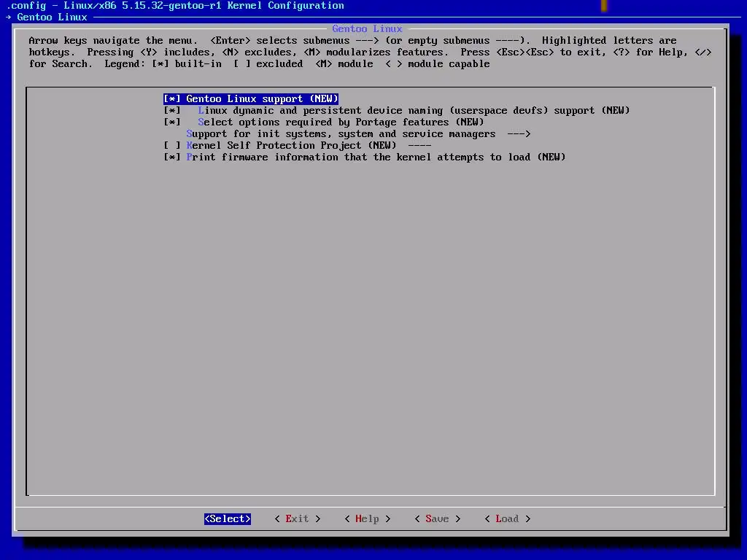
Task: Open the Help button
Action: click(x=368, y=518)
